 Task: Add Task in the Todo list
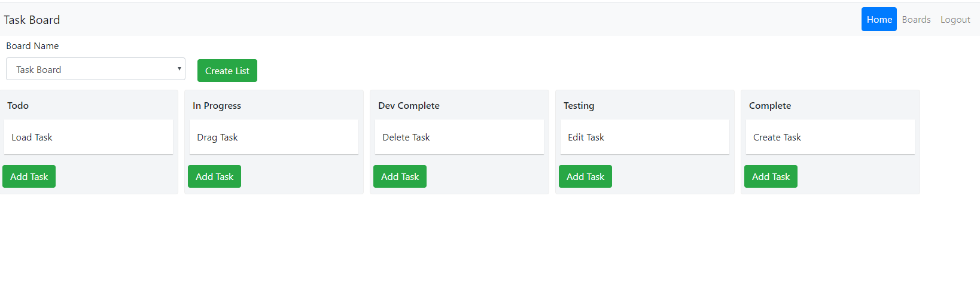[29, 176]
